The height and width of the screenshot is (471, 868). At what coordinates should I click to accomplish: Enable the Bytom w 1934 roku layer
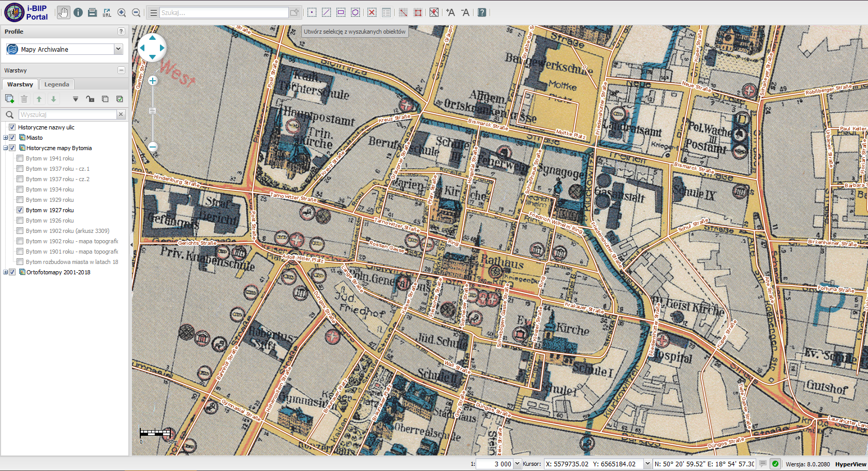click(x=20, y=189)
